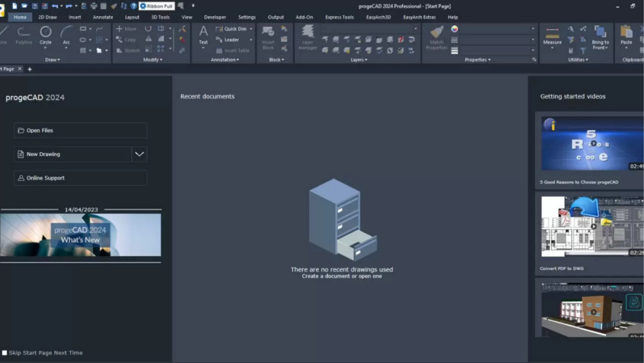Viewport: 644px width, 363px height.
Task: Open the Annotate ribbon tab
Action: coord(102,17)
